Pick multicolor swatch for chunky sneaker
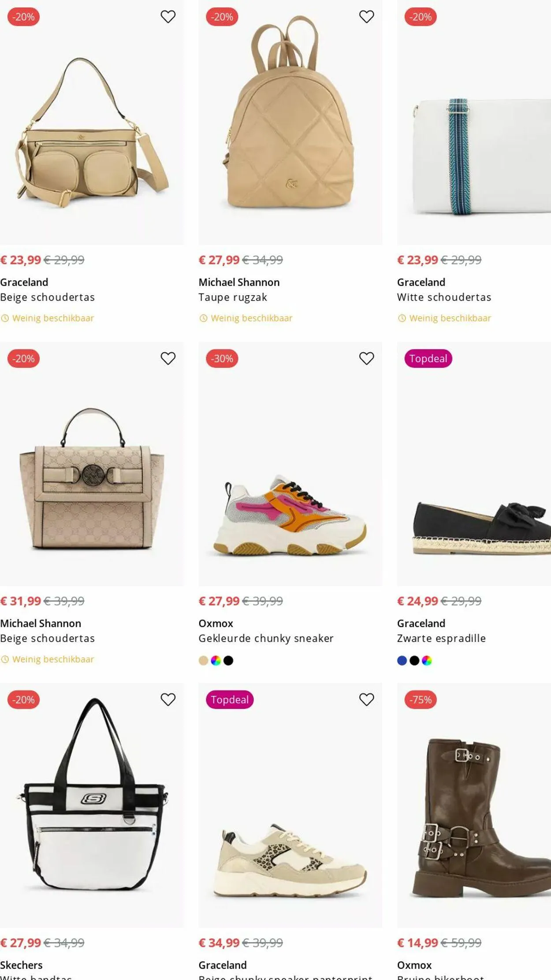 pyautogui.click(x=216, y=661)
